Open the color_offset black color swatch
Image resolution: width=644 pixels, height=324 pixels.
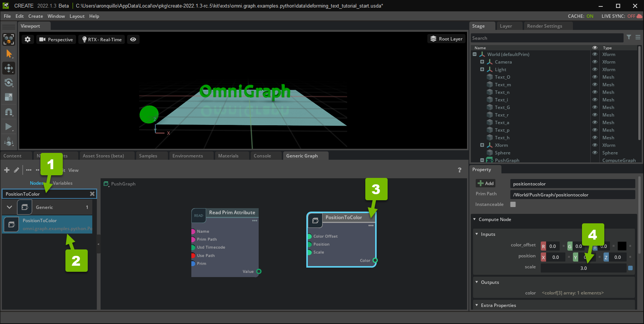(x=622, y=246)
